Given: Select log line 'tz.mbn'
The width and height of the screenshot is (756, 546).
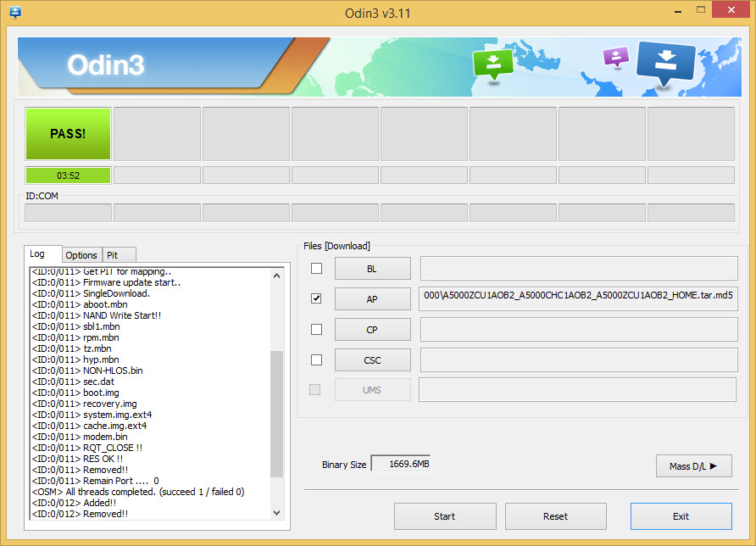Looking at the screenshot, I should click(x=72, y=348).
